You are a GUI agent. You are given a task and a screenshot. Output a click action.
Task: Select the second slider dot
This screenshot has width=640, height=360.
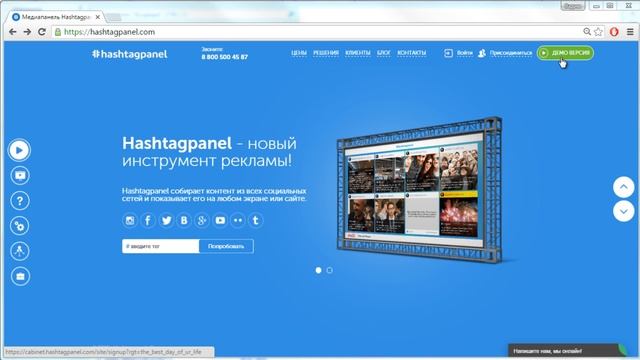329,270
